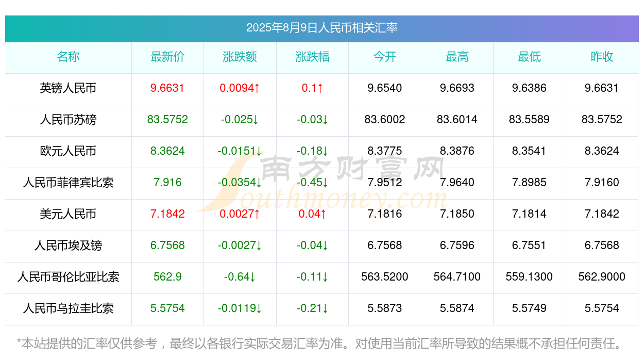Click high value 9.6693
644x360 pixels.
point(457,88)
